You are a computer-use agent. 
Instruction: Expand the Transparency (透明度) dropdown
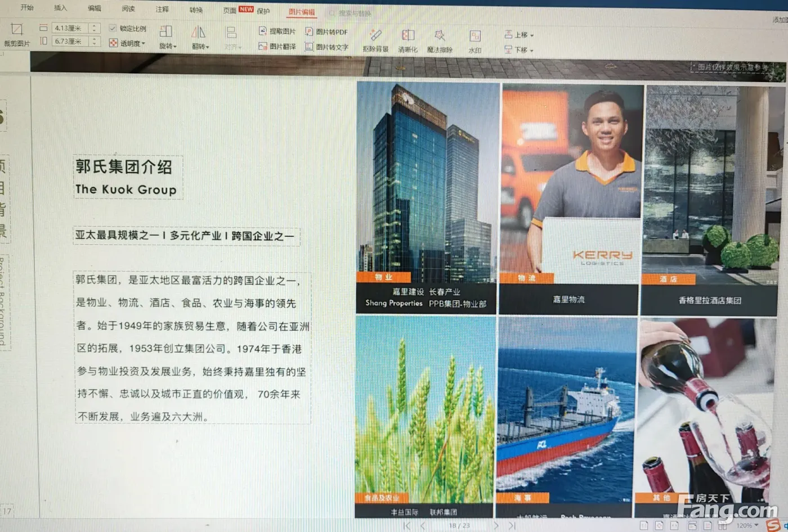coord(128,43)
